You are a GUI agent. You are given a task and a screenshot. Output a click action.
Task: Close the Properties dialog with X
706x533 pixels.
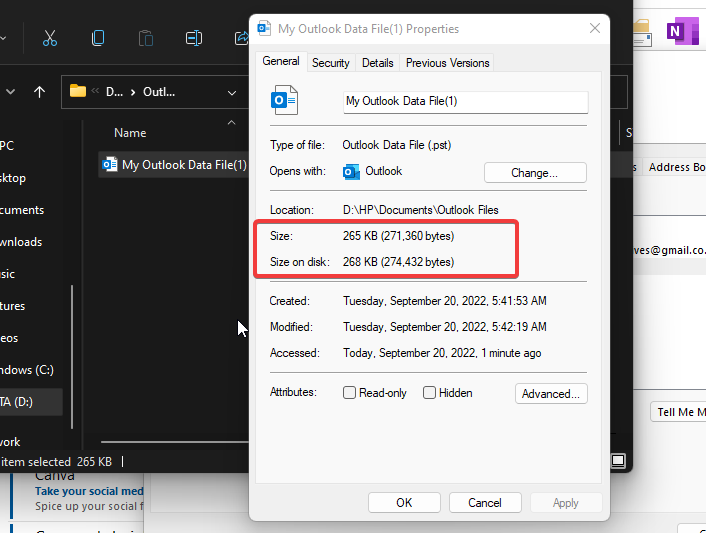(x=595, y=28)
